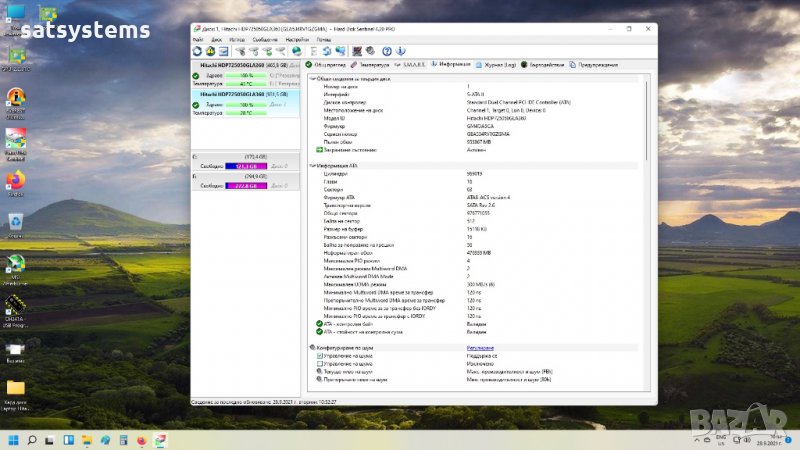Toggle the unchecked 'Управление на шума' checkbox

click(320, 364)
